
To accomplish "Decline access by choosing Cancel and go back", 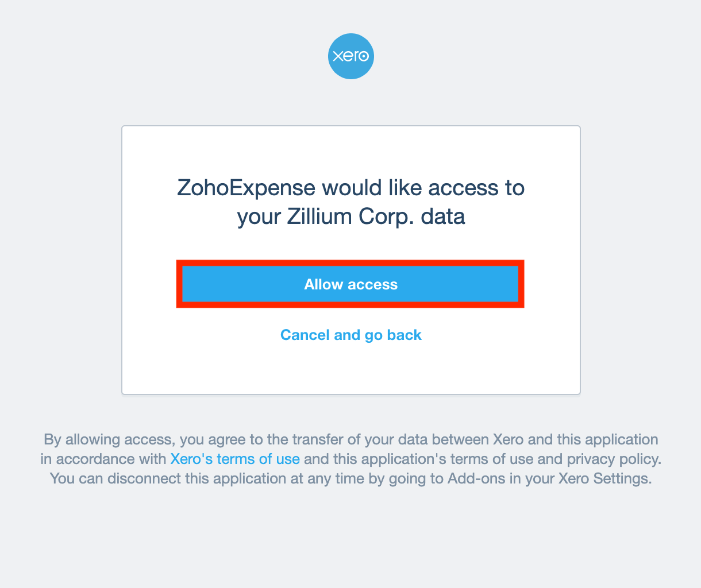I will click(x=350, y=335).
